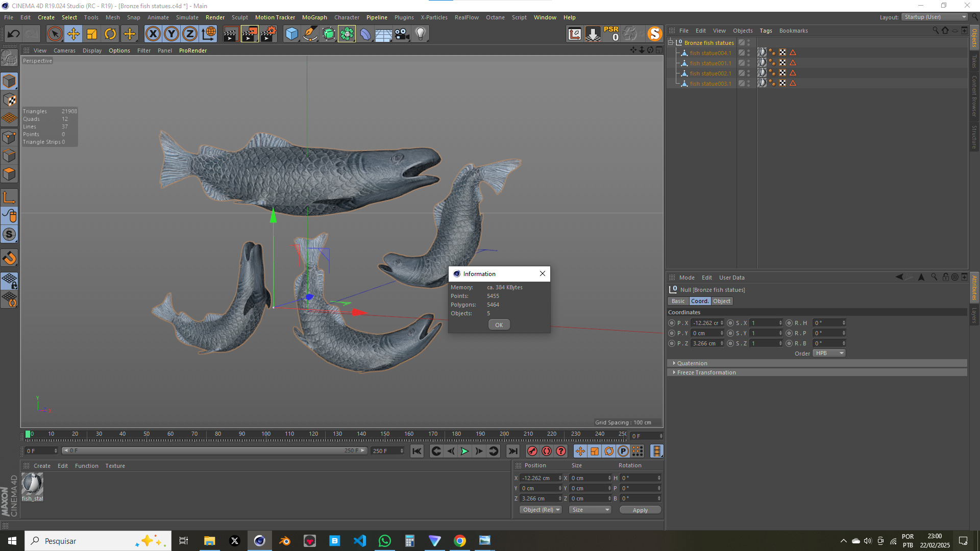Add a Cube primitive object
Screen dimensions: 980x551
pyautogui.click(x=292, y=34)
